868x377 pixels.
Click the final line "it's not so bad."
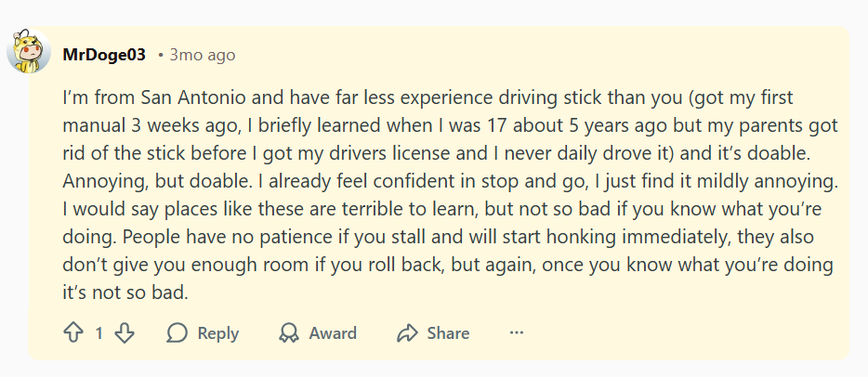(x=125, y=293)
